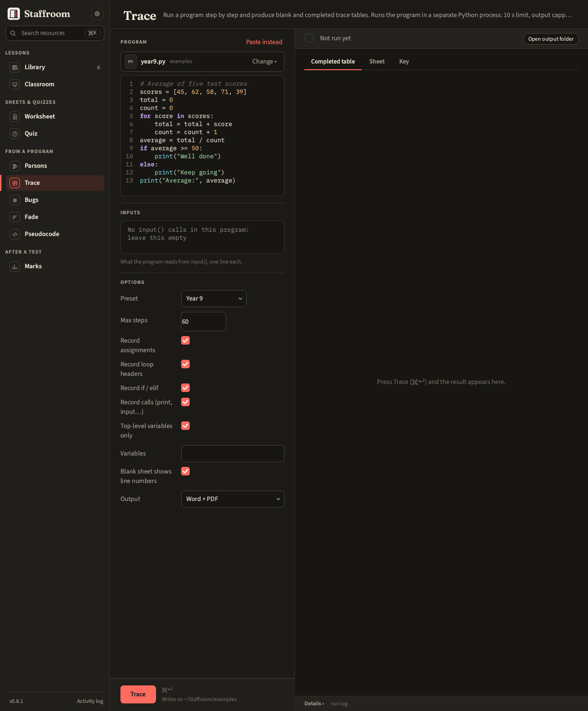Click the Paste instead link

pos(264,42)
